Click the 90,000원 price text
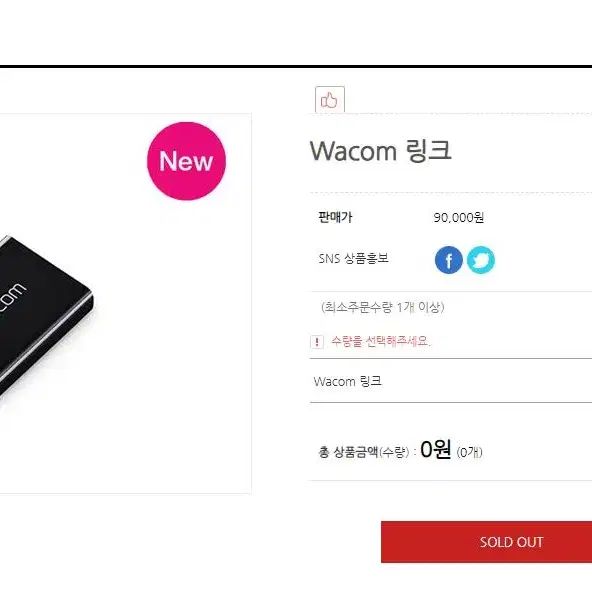Viewport: 592px width, 592px height. coord(458,217)
